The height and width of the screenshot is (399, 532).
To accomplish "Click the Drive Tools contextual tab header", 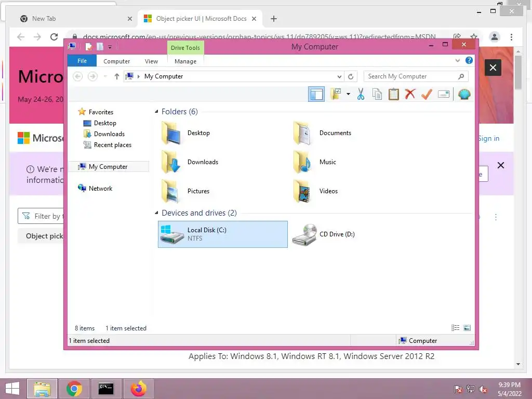I will (185, 48).
